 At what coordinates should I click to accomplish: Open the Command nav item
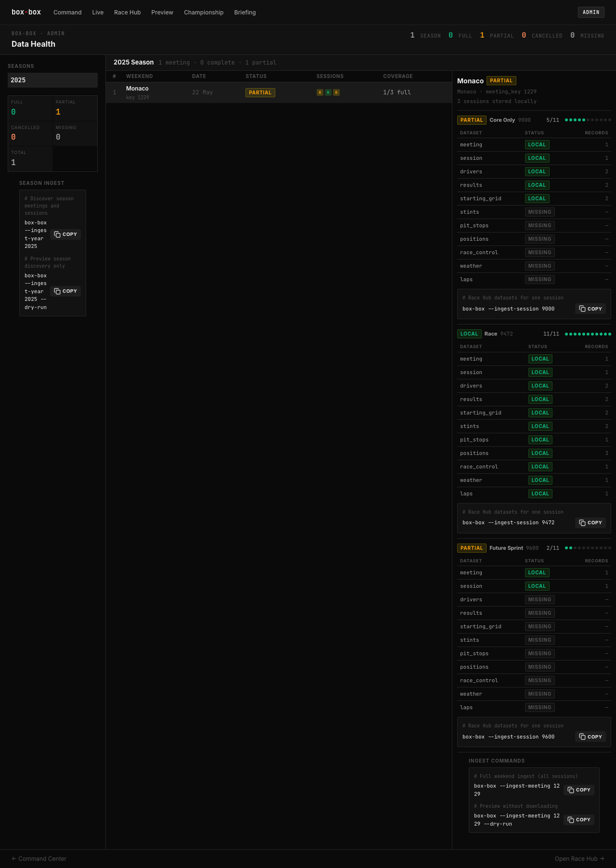pos(67,13)
